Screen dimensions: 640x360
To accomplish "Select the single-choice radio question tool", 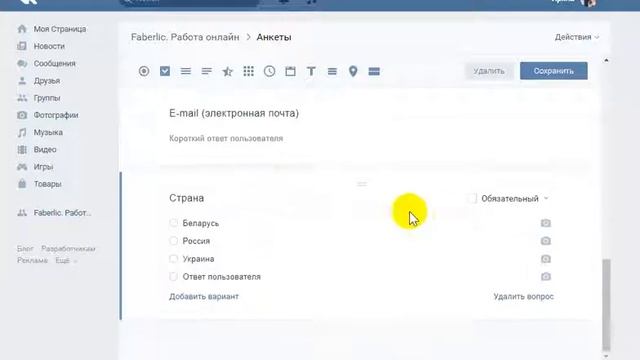I will point(144,71).
